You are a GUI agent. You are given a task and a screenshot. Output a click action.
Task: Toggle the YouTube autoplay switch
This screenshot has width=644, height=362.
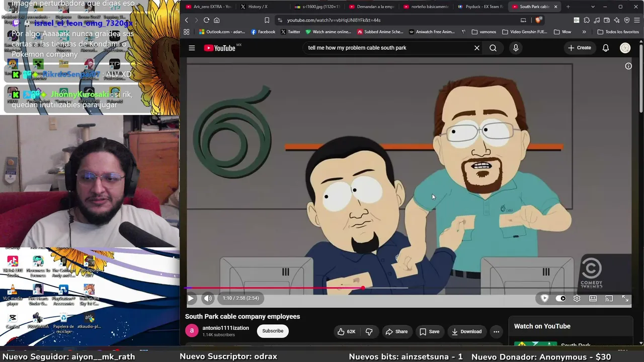click(x=560, y=298)
